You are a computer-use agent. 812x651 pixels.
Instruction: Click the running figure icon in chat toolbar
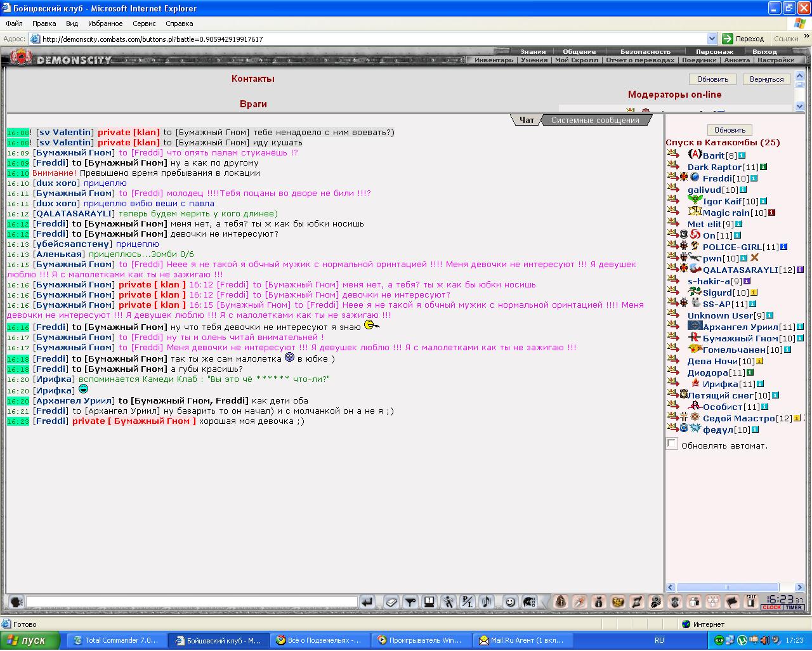coord(449,602)
